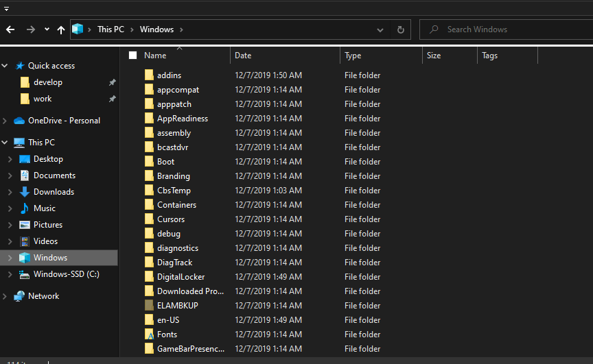Click the Windows location icon in address bar

pyautogui.click(x=78, y=29)
